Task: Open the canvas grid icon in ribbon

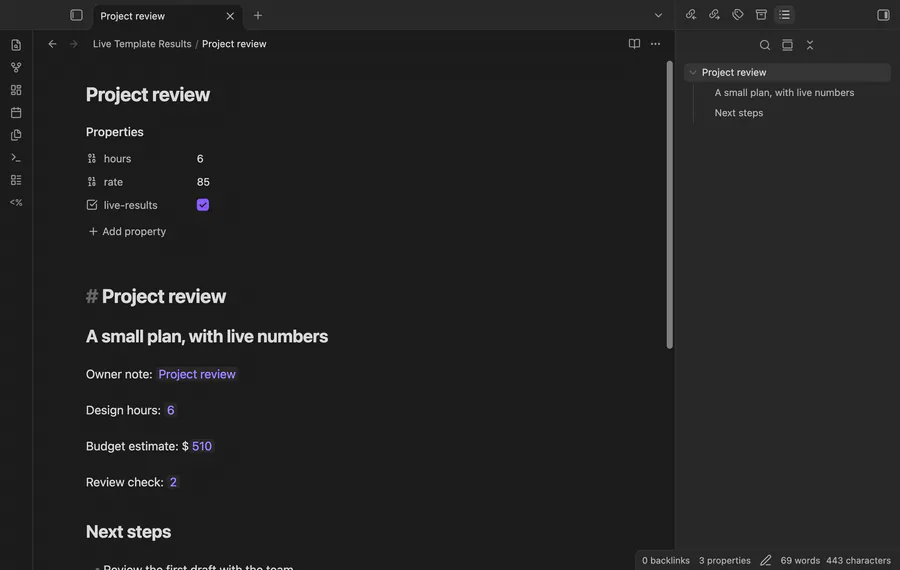Action: point(16,90)
